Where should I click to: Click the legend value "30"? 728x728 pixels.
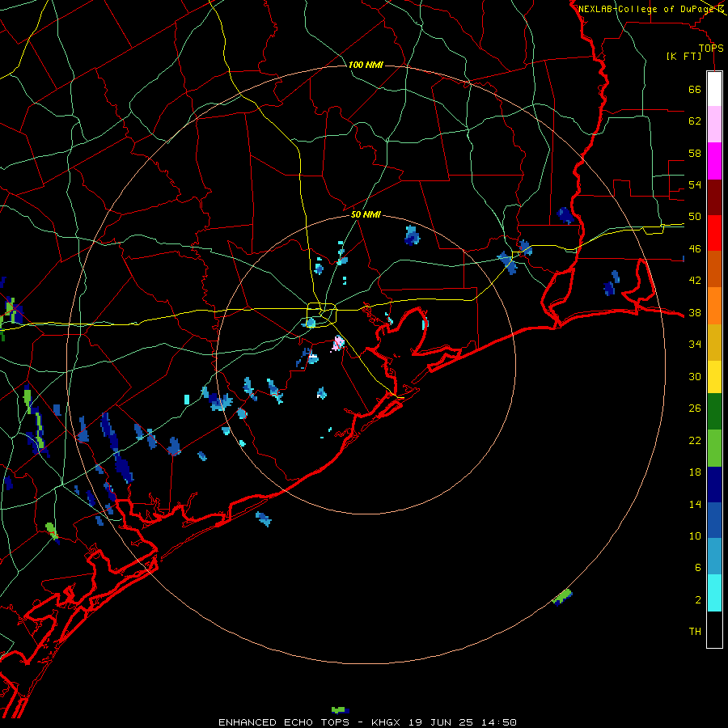[x=695, y=376]
